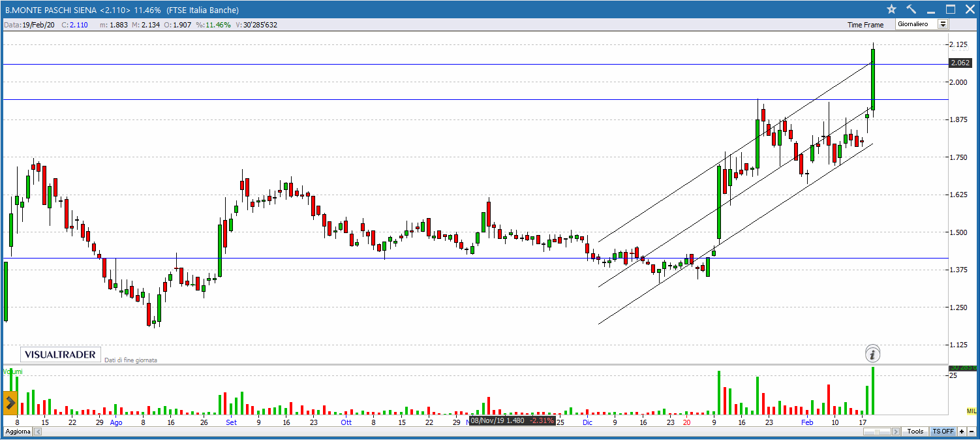980x440 pixels.
Task: Click the Aggiorna button
Action: [x=17, y=432]
